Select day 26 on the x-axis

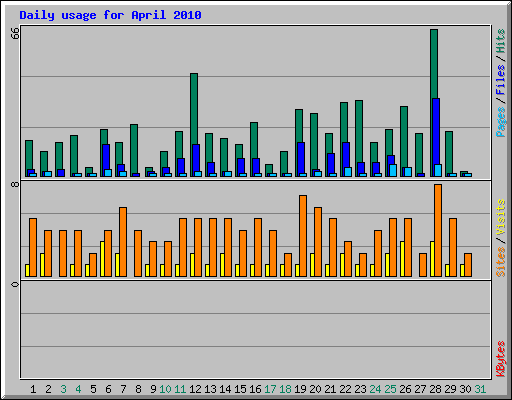coord(405,389)
